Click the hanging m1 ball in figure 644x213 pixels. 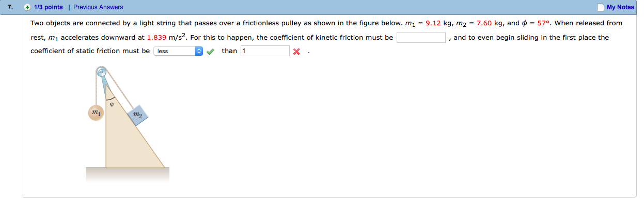[x=96, y=112]
